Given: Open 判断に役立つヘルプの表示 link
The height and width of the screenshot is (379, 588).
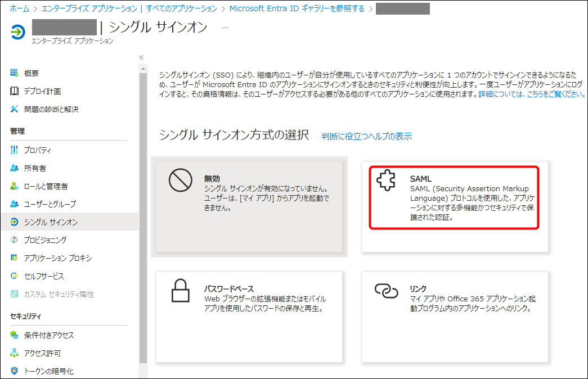Looking at the screenshot, I should pos(366,136).
